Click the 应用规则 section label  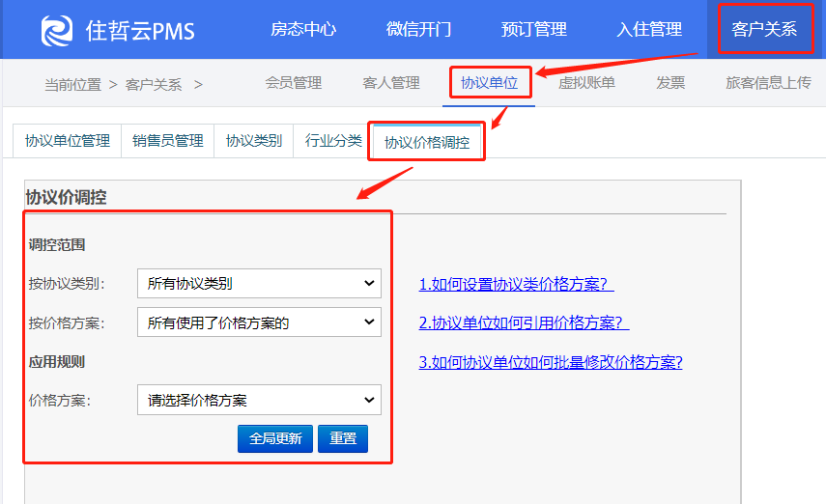[x=57, y=362]
